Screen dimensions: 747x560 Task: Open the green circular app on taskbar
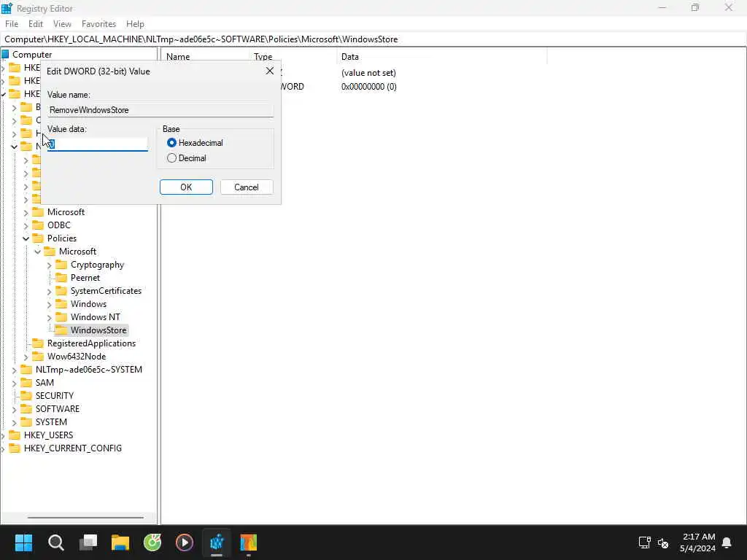(152, 542)
